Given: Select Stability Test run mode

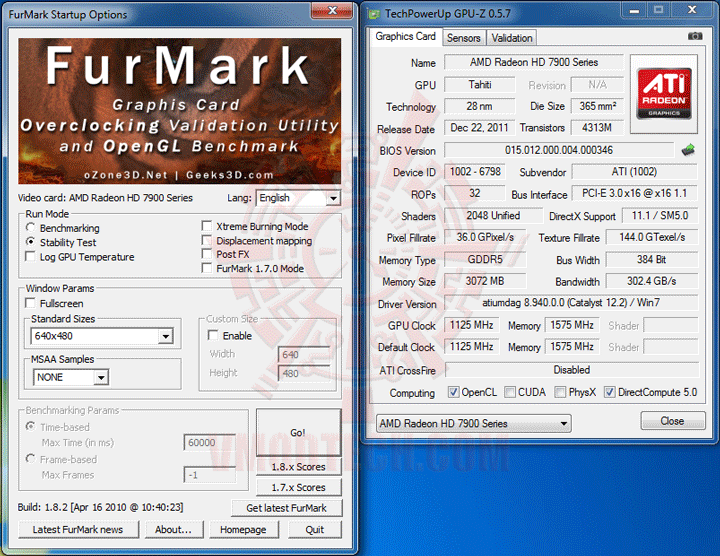Looking at the screenshot, I should 31,242.
